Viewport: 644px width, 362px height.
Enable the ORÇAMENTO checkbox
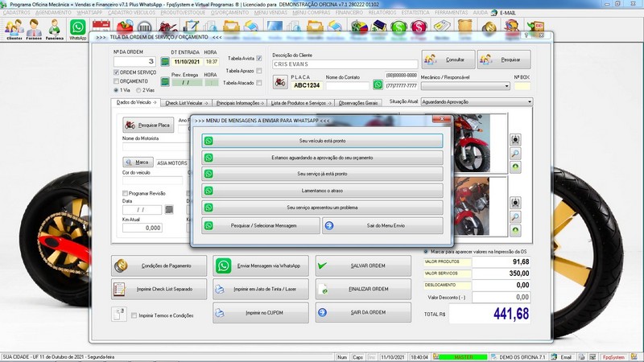(x=118, y=81)
